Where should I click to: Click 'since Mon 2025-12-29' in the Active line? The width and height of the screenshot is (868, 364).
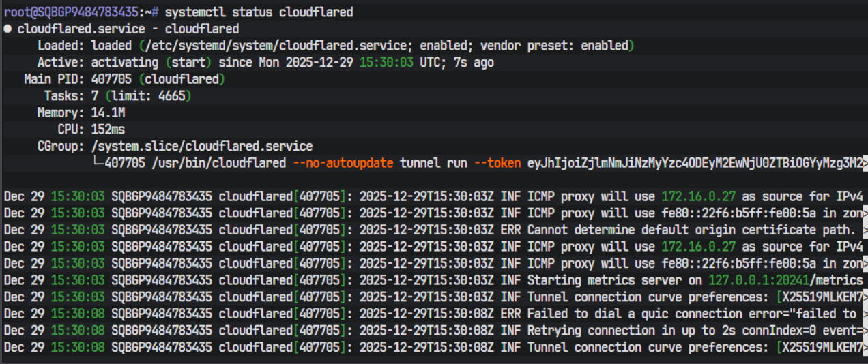[285, 63]
